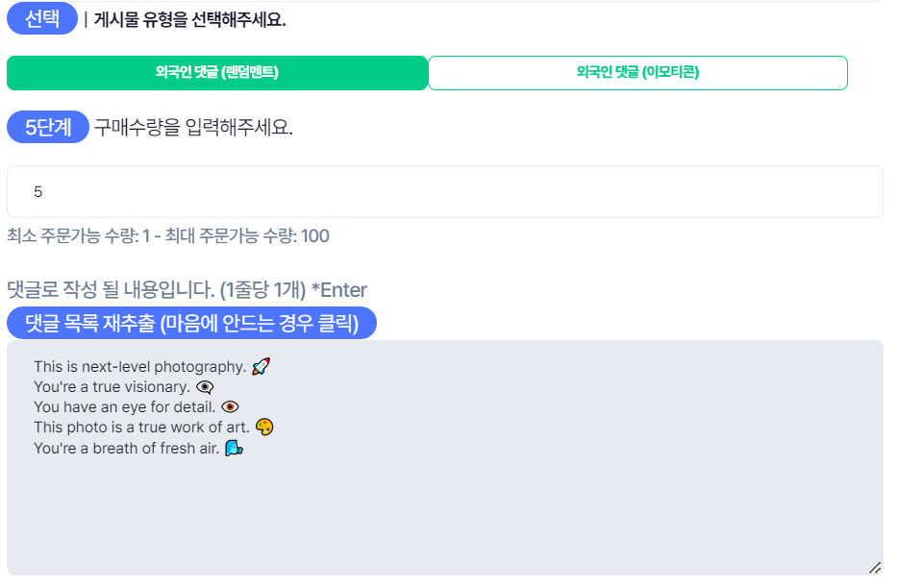Click the blue 선택 badge
This screenshot has height=588, width=898.
pos(41,18)
